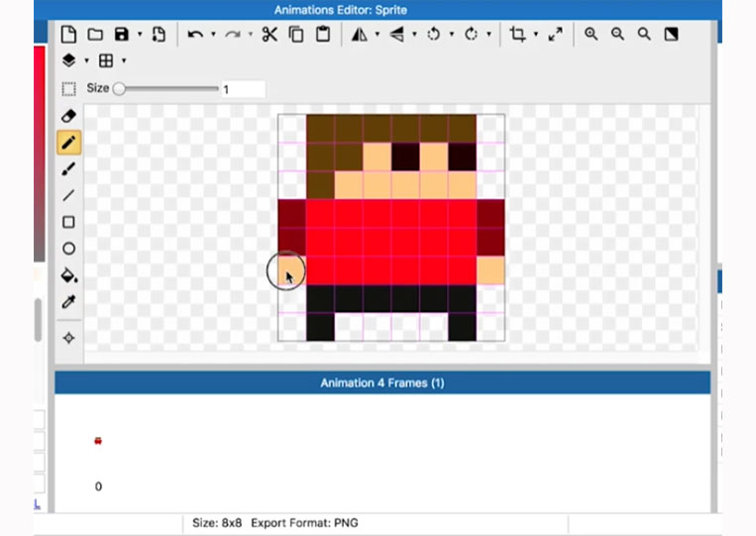Image resolution: width=756 pixels, height=536 pixels.
Task: Click the crop tool icon
Action: pos(518,35)
